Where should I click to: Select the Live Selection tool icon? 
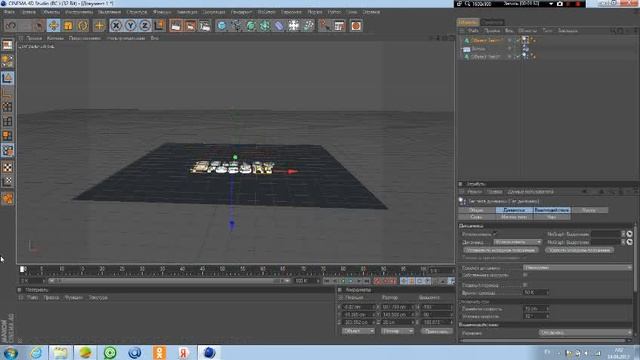tap(39, 26)
